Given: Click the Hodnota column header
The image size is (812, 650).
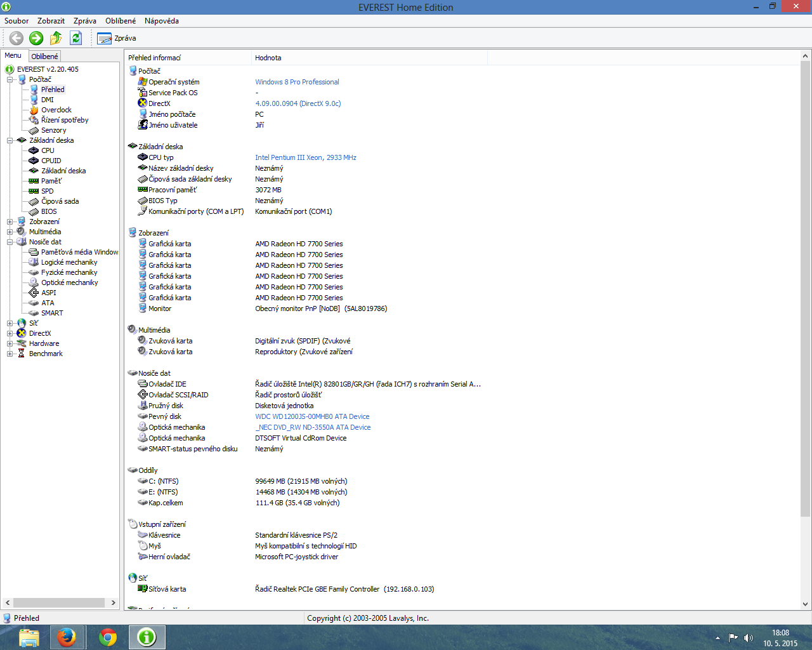Looking at the screenshot, I should click(370, 58).
